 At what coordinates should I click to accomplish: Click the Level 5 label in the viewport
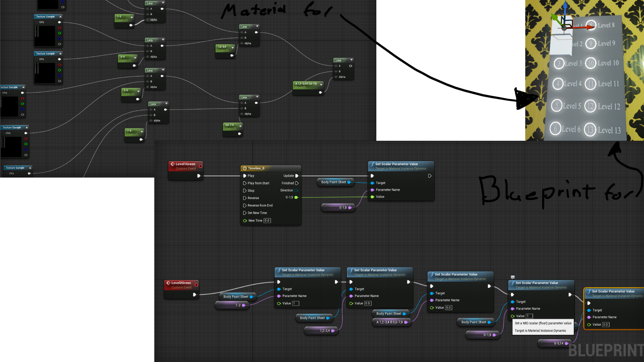click(572, 106)
